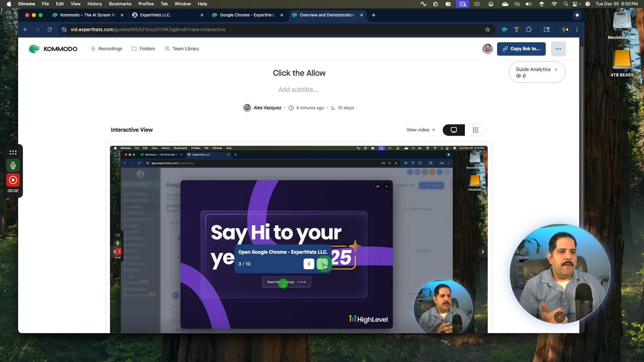The width and height of the screenshot is (644, 362).
Task: Open the 4TB BEAST drive on desktop
Action: (622, 62)
